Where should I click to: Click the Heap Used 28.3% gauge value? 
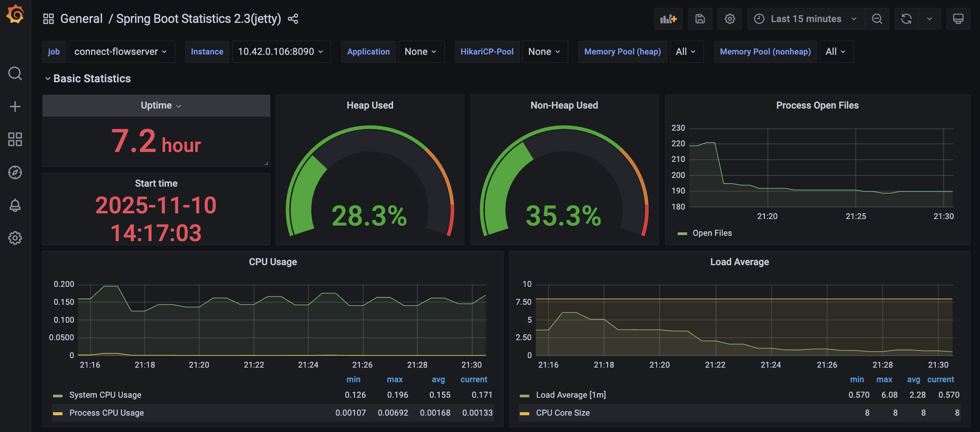(x=370, y=216)
